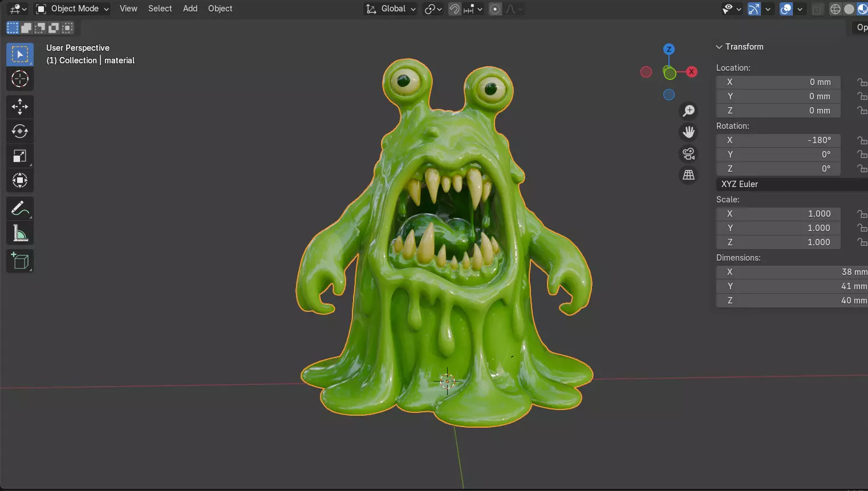Toggle lock on Location X

click(862, 82)
